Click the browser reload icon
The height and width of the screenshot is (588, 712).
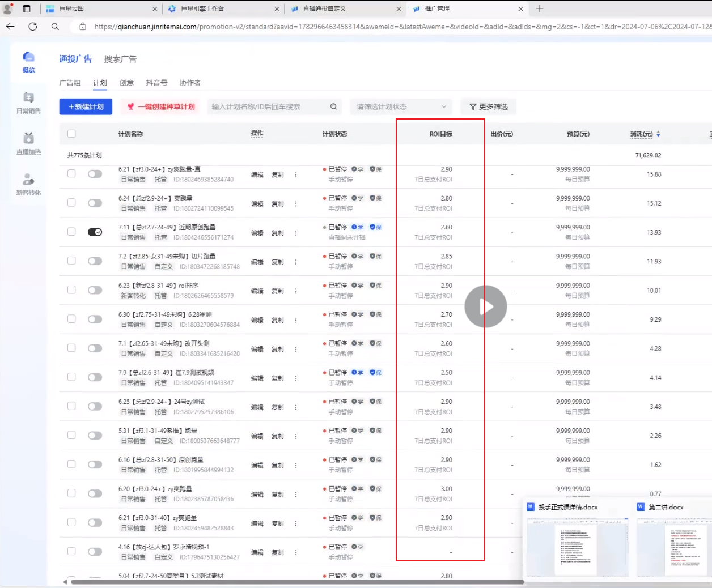(x=32, y=27)
